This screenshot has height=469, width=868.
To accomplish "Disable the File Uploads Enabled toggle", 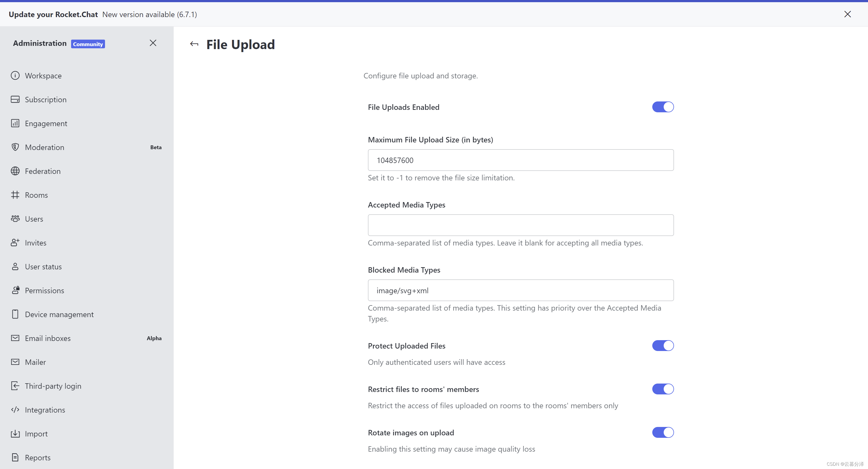I will pos(662,107).
